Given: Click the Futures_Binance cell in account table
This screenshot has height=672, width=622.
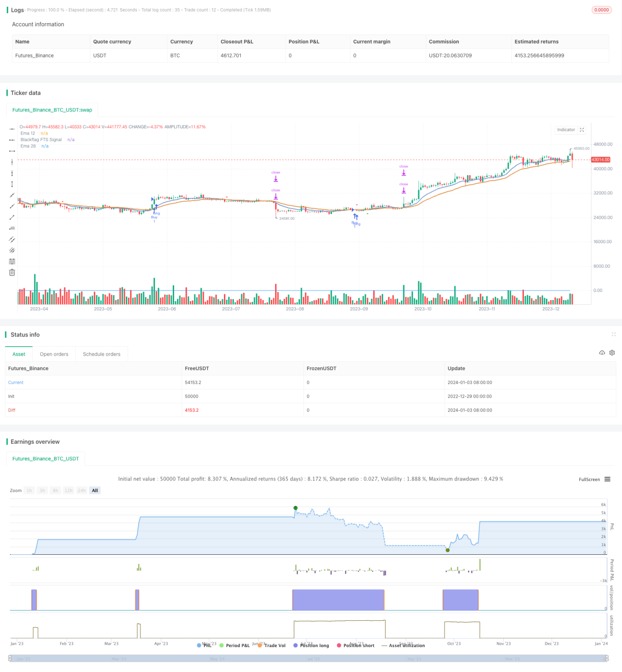Looking at the screenshot, I should tap(34, 56).
